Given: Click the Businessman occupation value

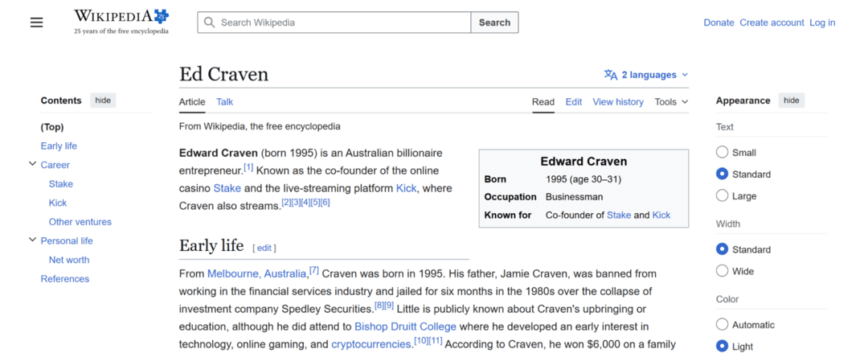Looking at the screenshot, I should tap(574, 197).
